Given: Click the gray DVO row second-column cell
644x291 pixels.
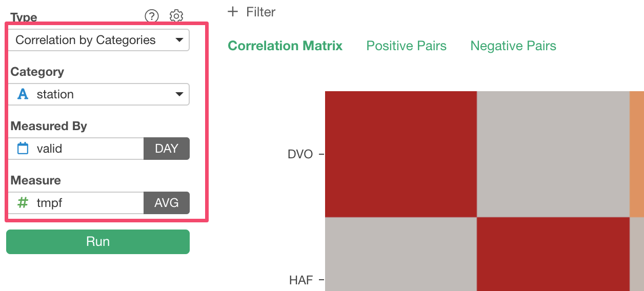Looking at the screenshot, I should (553, 154).
